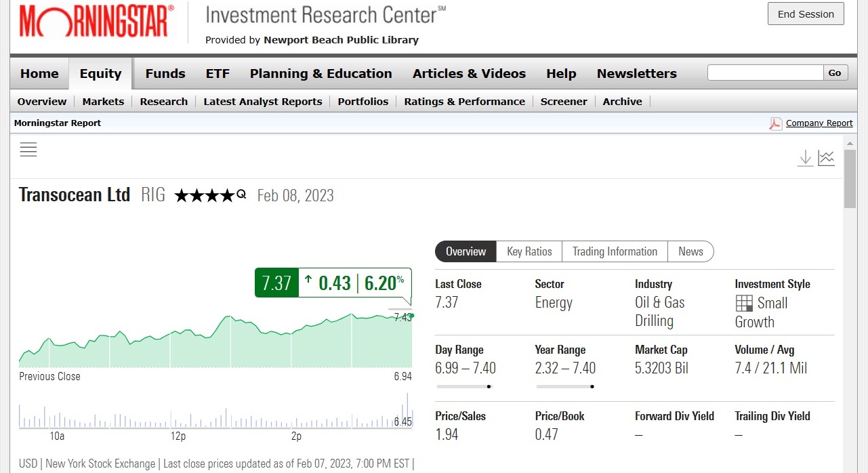This screenshot has height=473, width=868.
Task: Open Latest Analyst Reports link
Action: (x=263, y=102)
